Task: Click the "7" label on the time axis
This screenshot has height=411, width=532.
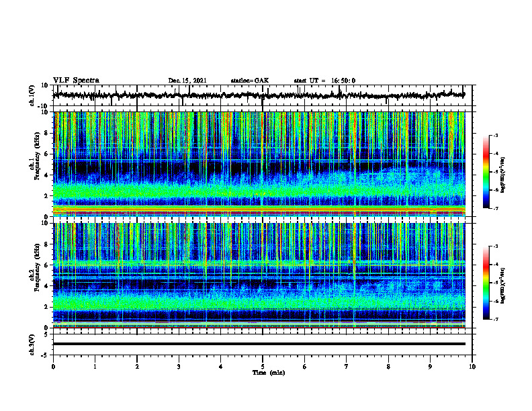Action: coord(347,367)
